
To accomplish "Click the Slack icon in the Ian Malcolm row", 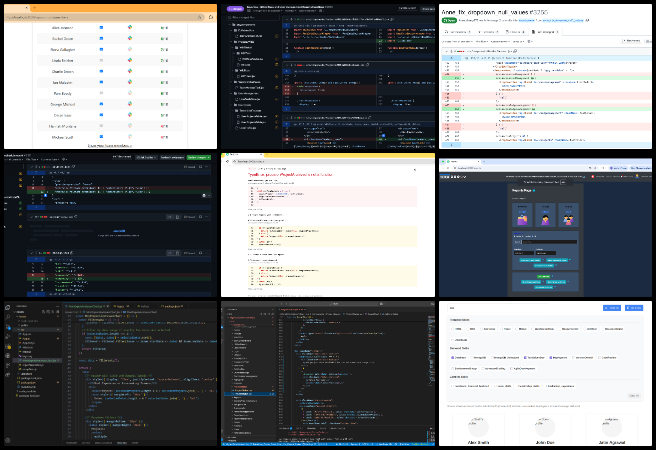I will [x=130, y=82].
